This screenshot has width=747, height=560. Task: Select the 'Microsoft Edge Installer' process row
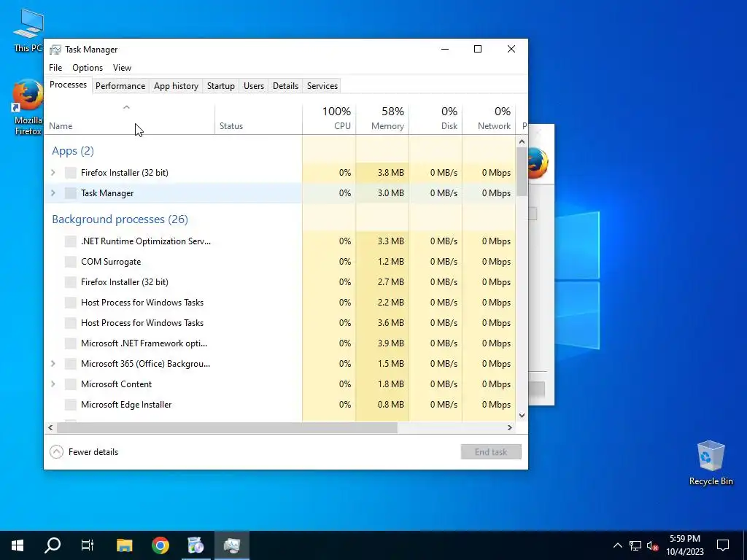pos(279,405)
